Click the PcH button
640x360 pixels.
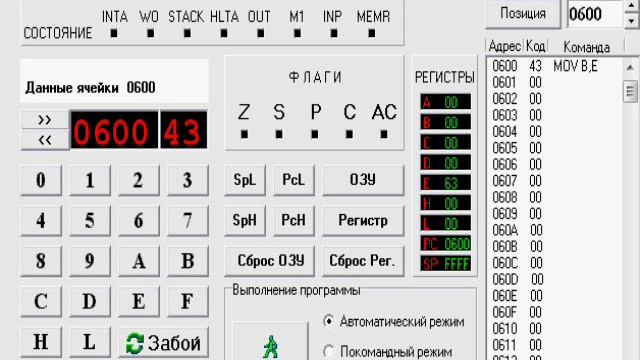point(293,220)
